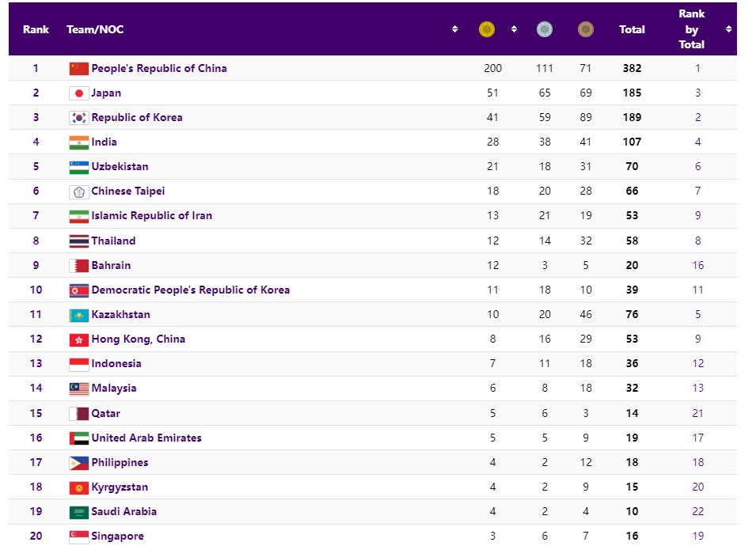Screen dimensions: 756x546
Task: Sort by gold medals using arrows
Action: click(514, 29)
